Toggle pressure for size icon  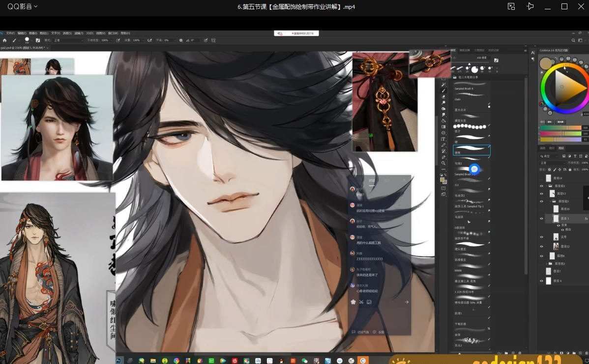[206, 40]
